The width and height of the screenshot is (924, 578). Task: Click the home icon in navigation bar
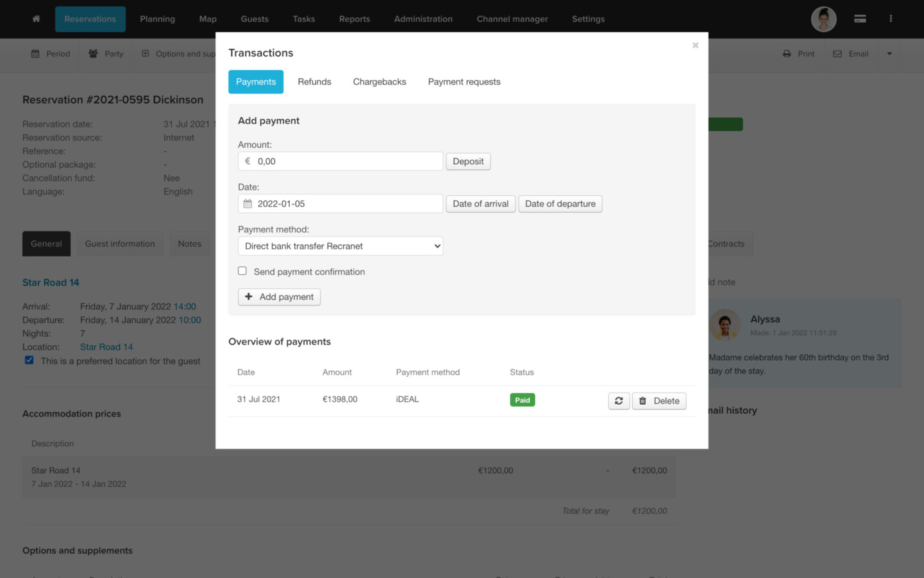point(36,19)
